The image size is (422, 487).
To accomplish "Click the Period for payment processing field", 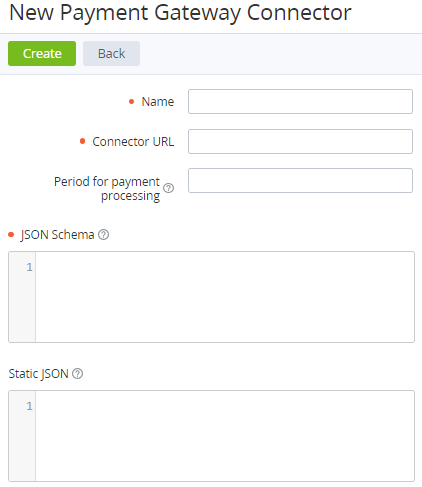I will coord(300,181).
